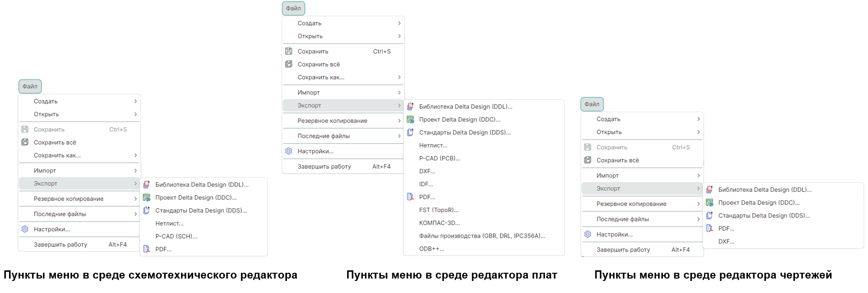Expand Сохранить как arrow in board editor menu
This screenshot has height=293, width=868.
tap(399, 77)
